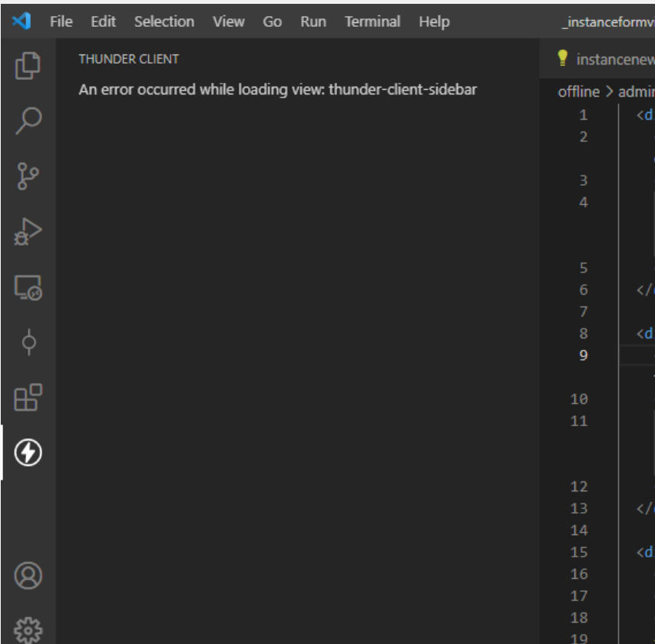Click the commit graph icon in activity bar
This screenshot has width=655, height=644.
28,343
